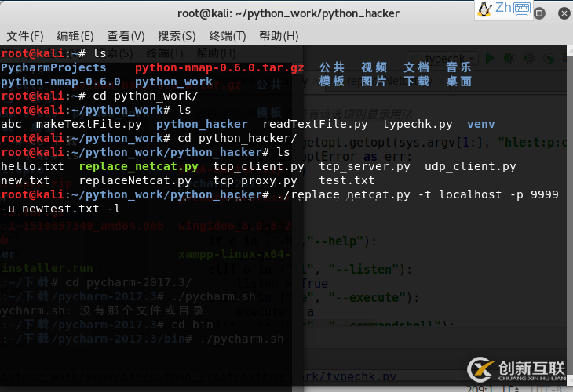
Task: Click the blue python-nmap-0.6.0 directory name
Action: 60,82
